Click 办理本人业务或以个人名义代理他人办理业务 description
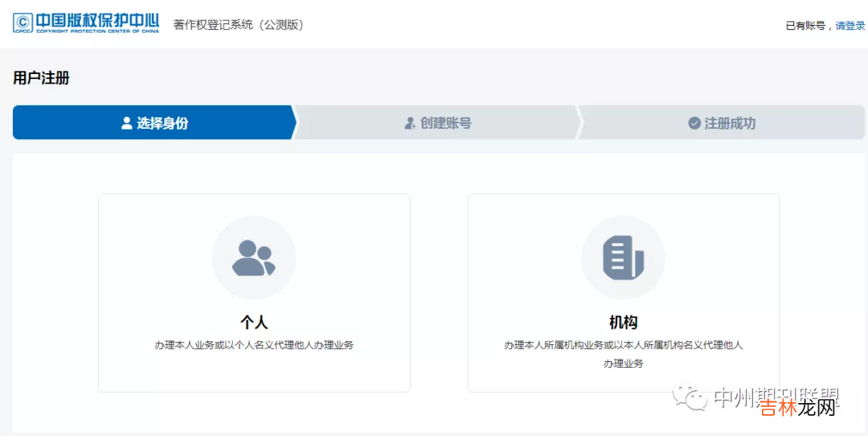 pyautogui.click(x=254, y=345)
